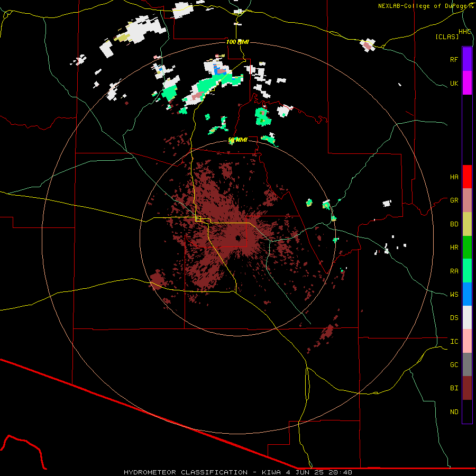Click the BI brown legend color swatch

(467, 388)
